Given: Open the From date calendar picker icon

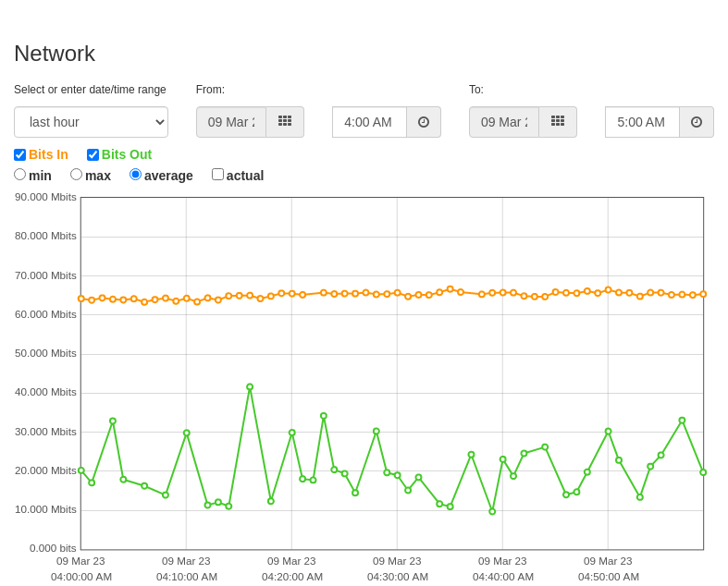Looking at the screenshot, I should coord(285,122).
